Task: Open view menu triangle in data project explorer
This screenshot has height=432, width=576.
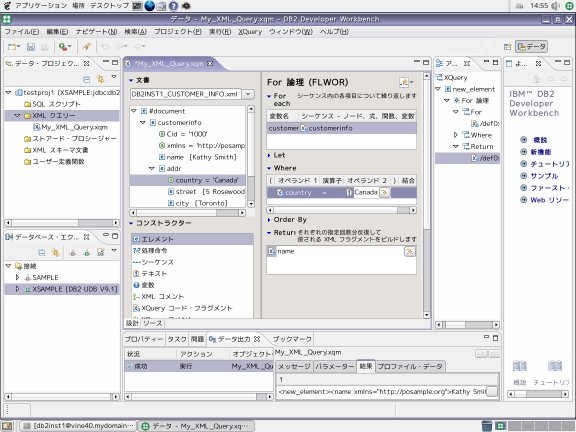Action: click(x=114, y=77)
